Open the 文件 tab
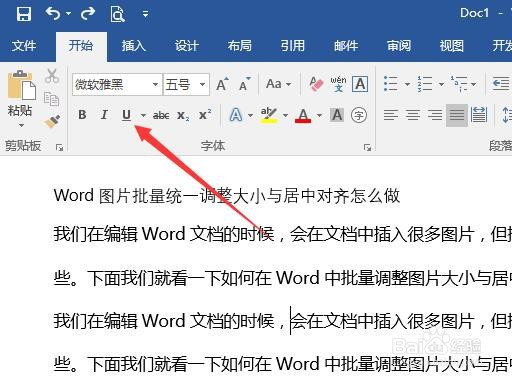512x380 pixels. pyautogui.click(x=24, y=46)
